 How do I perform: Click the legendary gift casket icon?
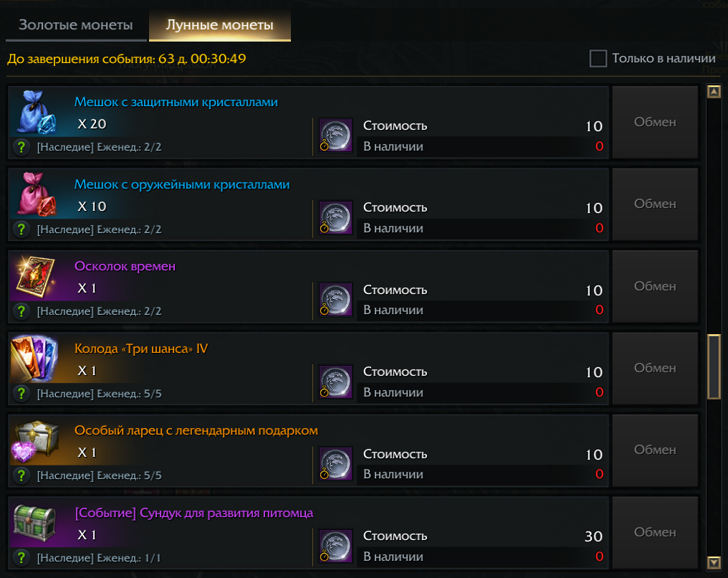pos(35,441)
